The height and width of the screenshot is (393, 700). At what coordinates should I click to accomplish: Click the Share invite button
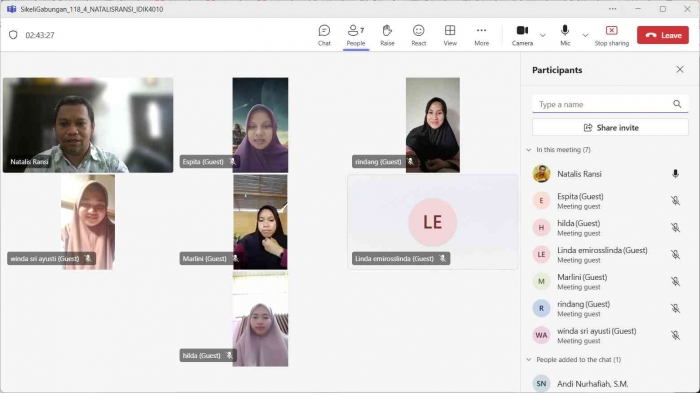(610, 128)
